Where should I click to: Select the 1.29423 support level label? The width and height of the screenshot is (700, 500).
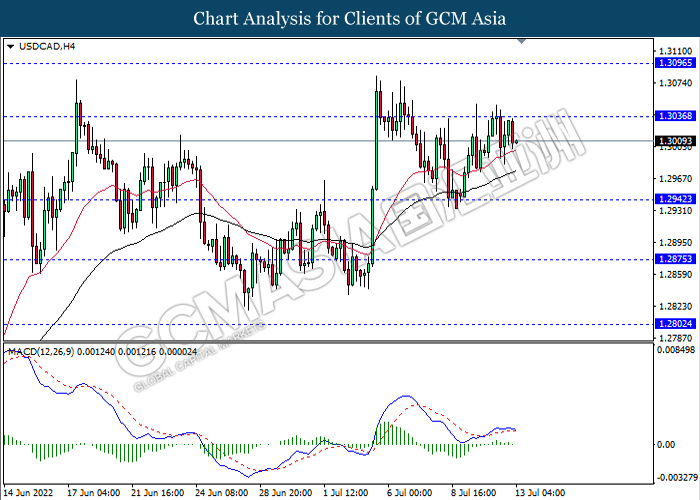(x=675, y=199)
